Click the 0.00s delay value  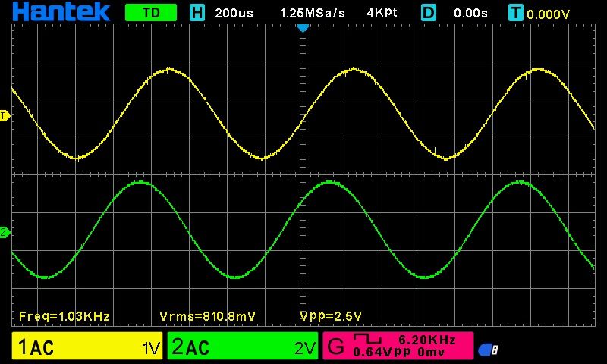(x=470, y=13)
